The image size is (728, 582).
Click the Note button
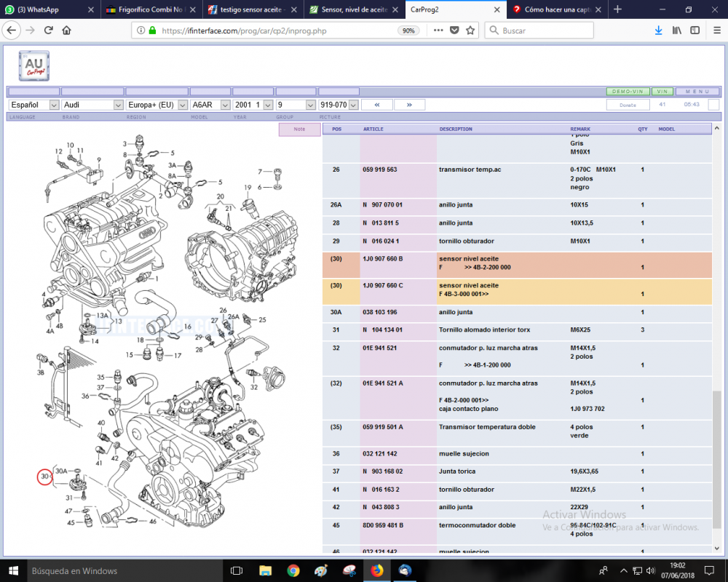click(x=299, y=129)
